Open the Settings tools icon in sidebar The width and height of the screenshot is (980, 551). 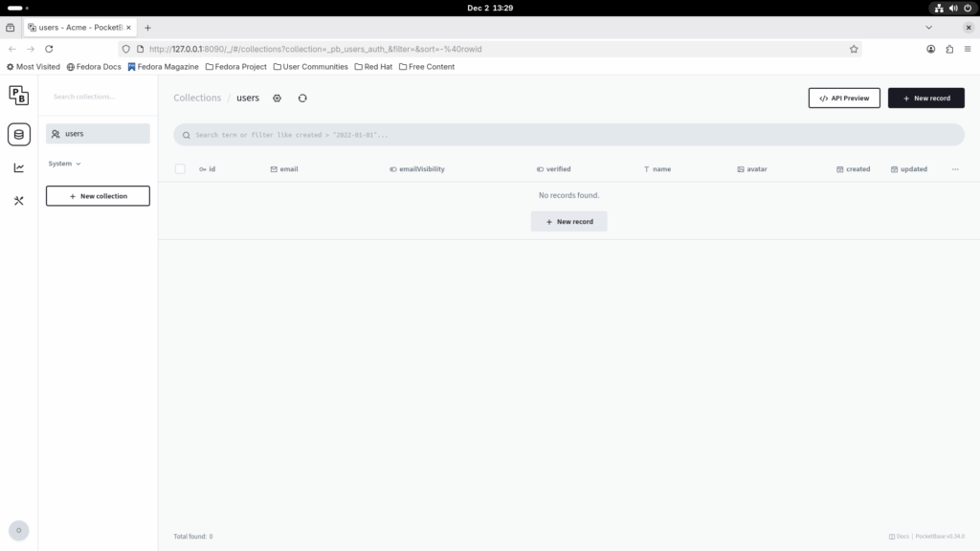point(19,201)
